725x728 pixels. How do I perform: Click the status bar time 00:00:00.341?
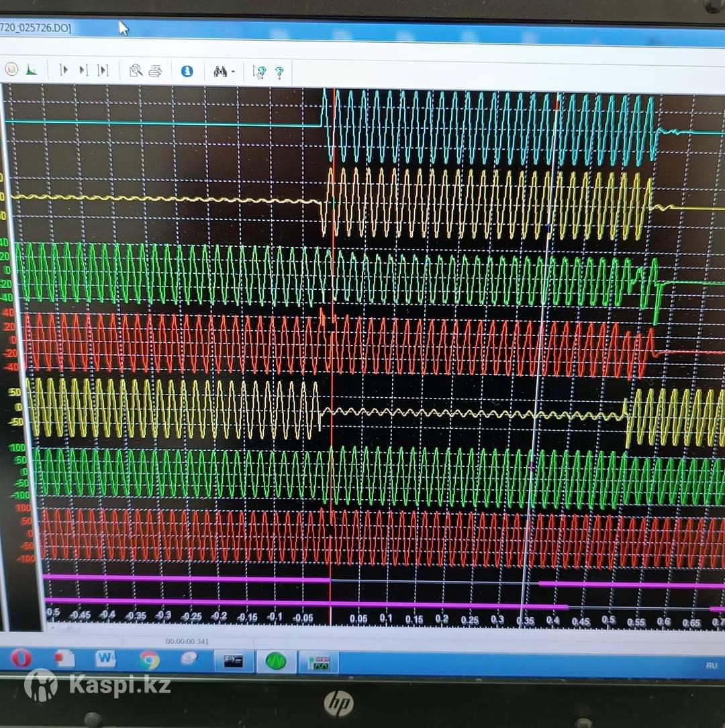tap(187, 641)
